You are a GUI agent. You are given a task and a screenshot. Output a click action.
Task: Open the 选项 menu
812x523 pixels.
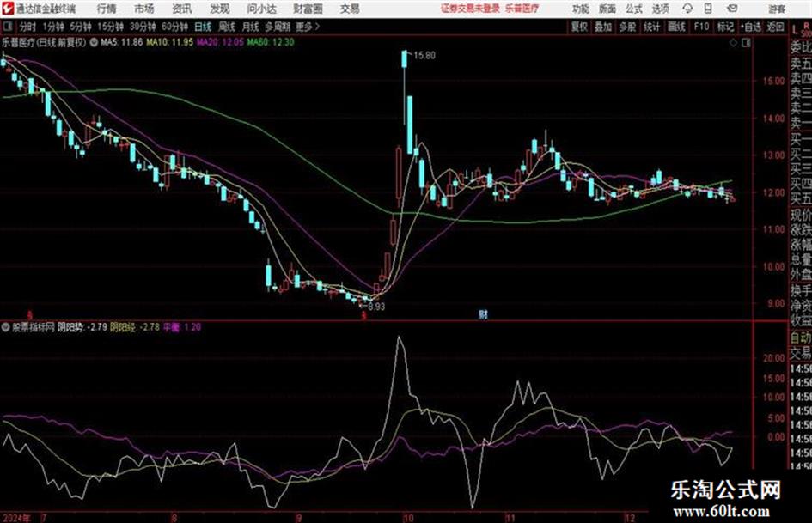point(661,9)
